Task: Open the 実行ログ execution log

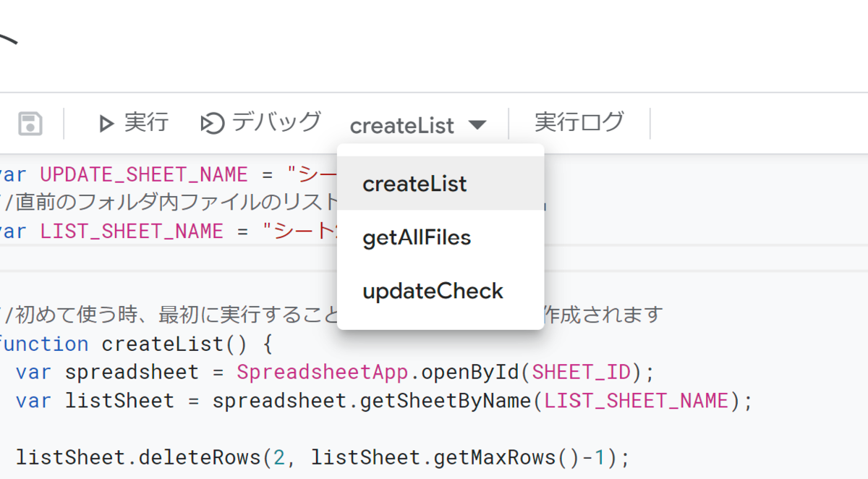Action: point(579,123)
